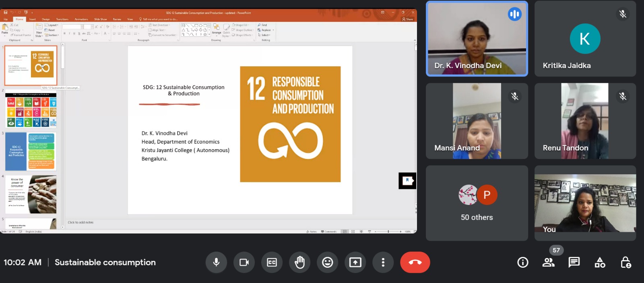
Task: Switch to the Design ribbon tab
Action: coord(46,19)
